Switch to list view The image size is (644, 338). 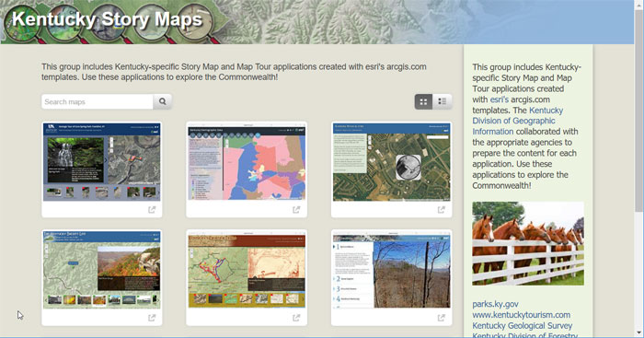[x=442, y=101]
